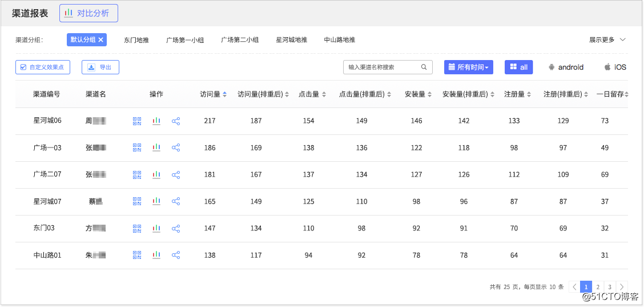The height and width of the screenshot is (307, 644).
Task: Open QR code for 广场二07 row
Action: coord(137,175)
